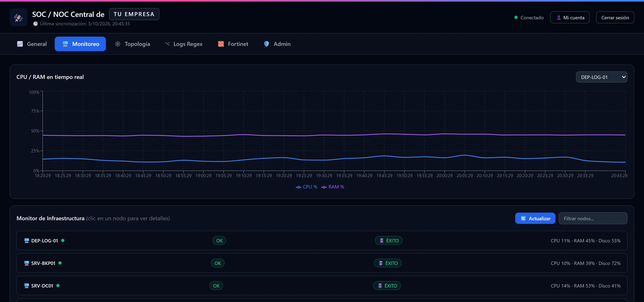This screenshot has width=644, height=302.
Task: Click the Topología tab web icon
Action: (118, 44)
